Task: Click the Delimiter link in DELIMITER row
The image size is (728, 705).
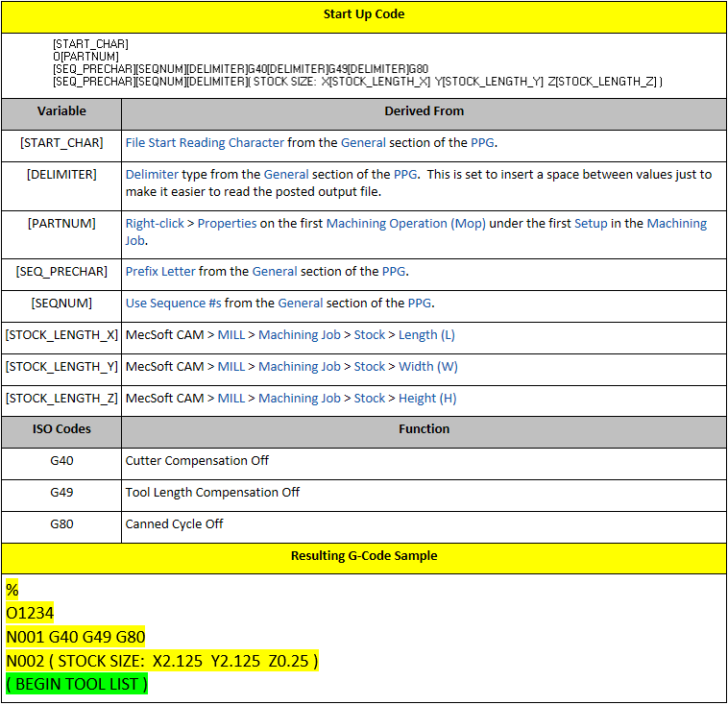Action: click(x=154, y=174)
